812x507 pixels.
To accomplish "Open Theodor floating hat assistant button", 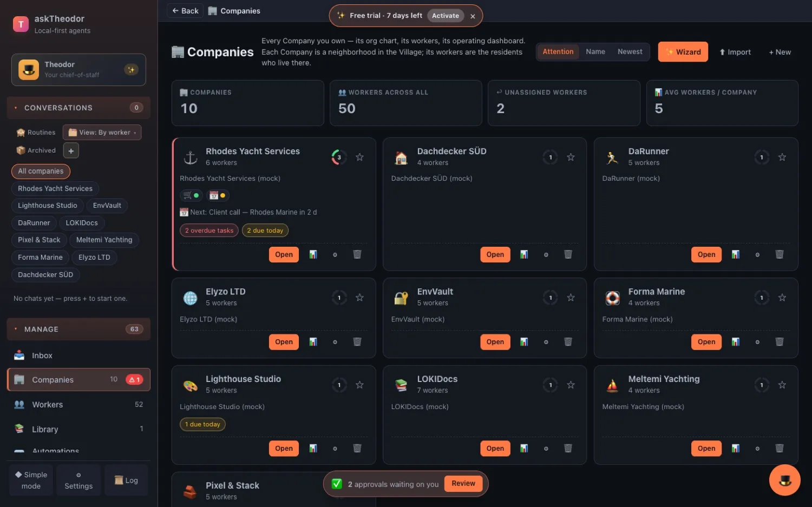I will tap(785, 480).
